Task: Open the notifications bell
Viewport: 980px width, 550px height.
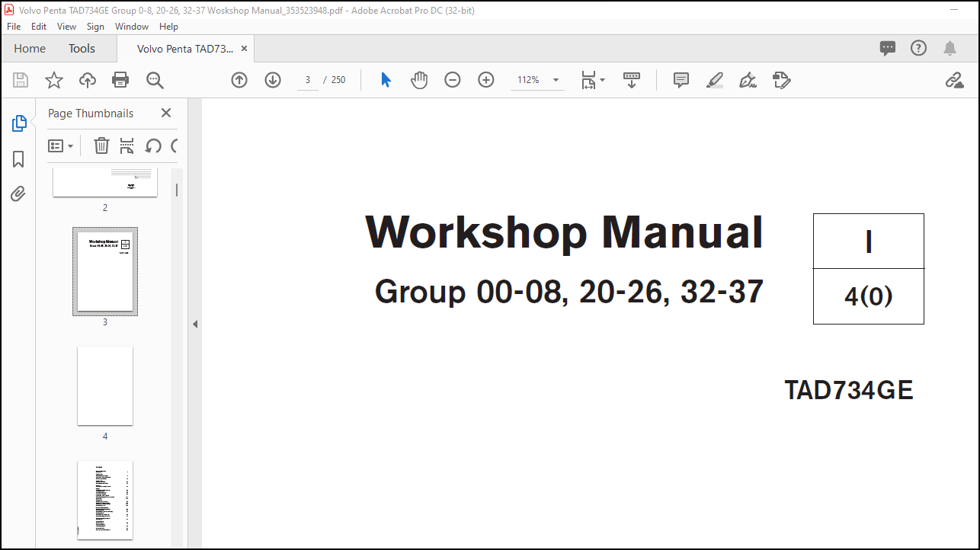Action: point(950,48)
